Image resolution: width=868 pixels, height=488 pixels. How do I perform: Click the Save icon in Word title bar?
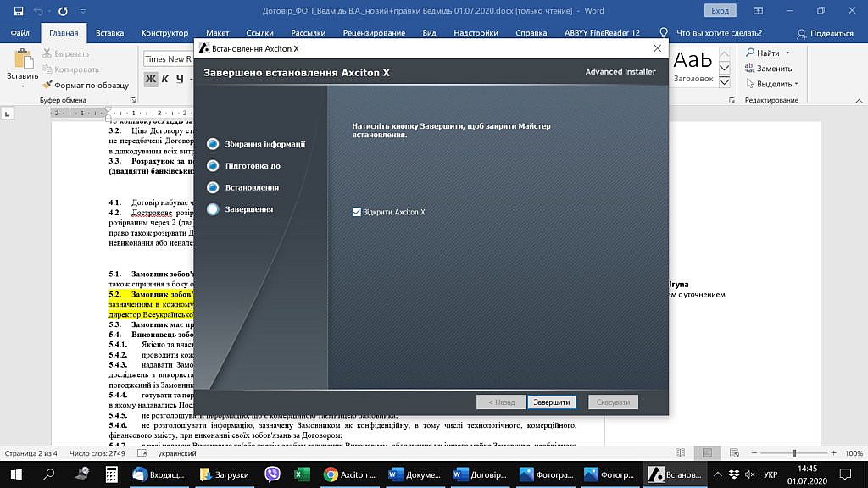[x=19, y=10]
